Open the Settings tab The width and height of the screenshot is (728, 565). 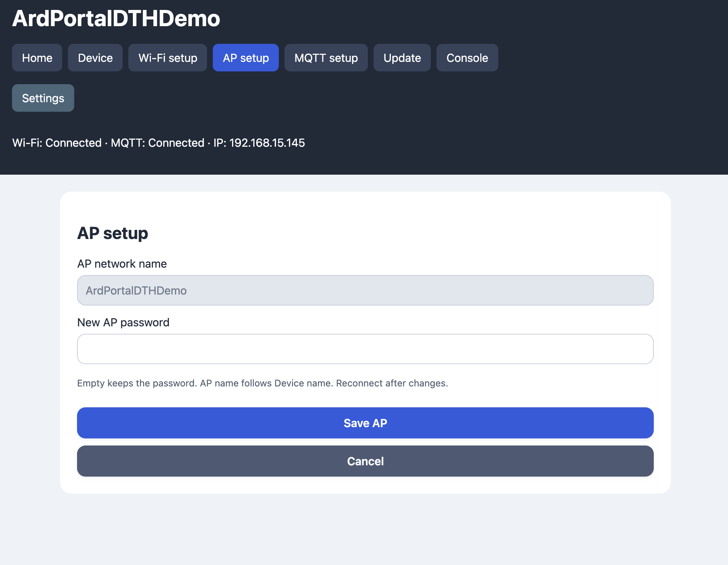(43, 98)
